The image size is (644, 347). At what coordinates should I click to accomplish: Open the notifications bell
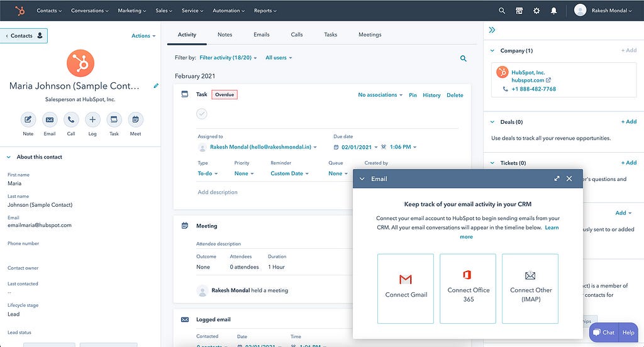tap(553, 11)
